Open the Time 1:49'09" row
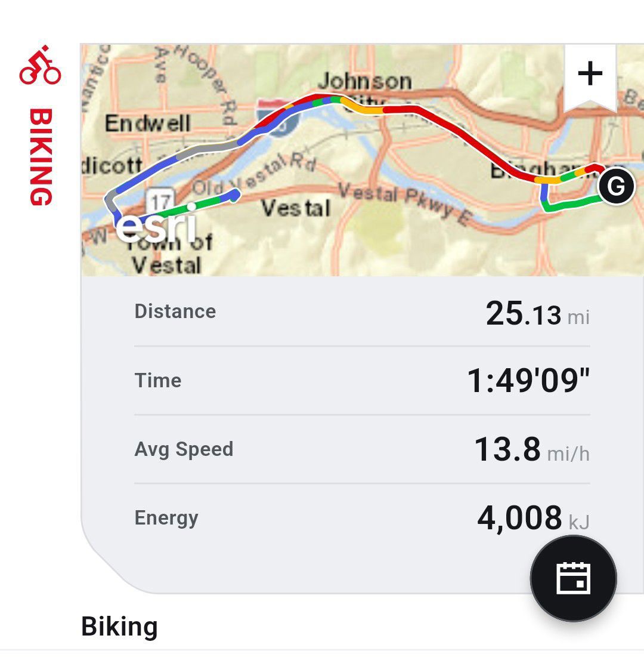 coord(362,381)
